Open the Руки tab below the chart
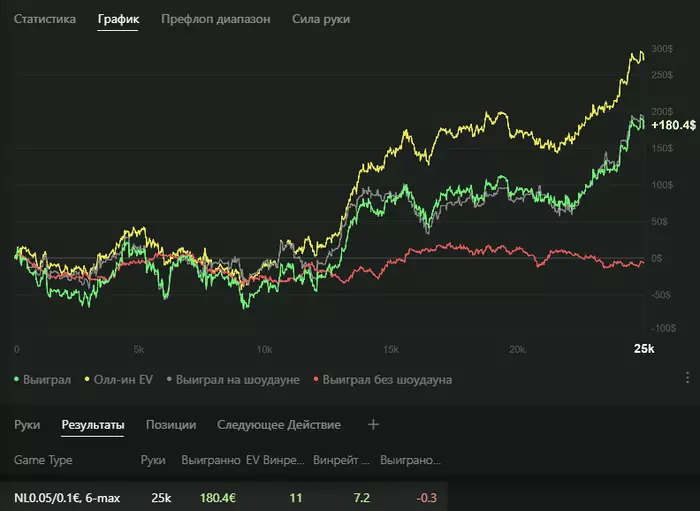Image resolution: width=700 pixels, height=511 pixels. (27, 425)
